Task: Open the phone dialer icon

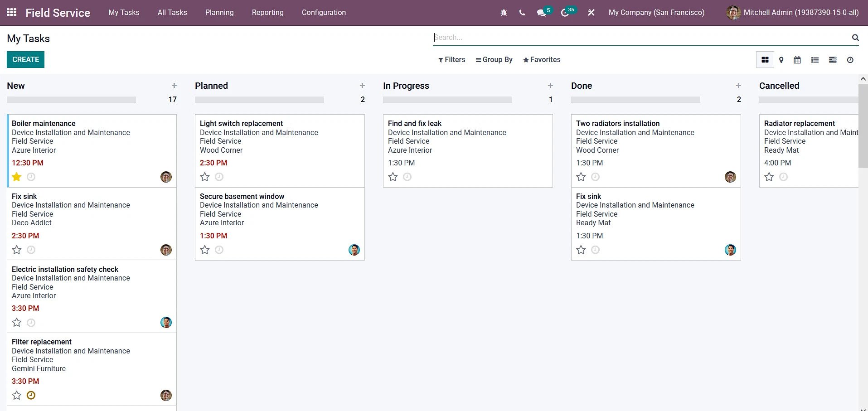Action: click(x=522, y=12)
